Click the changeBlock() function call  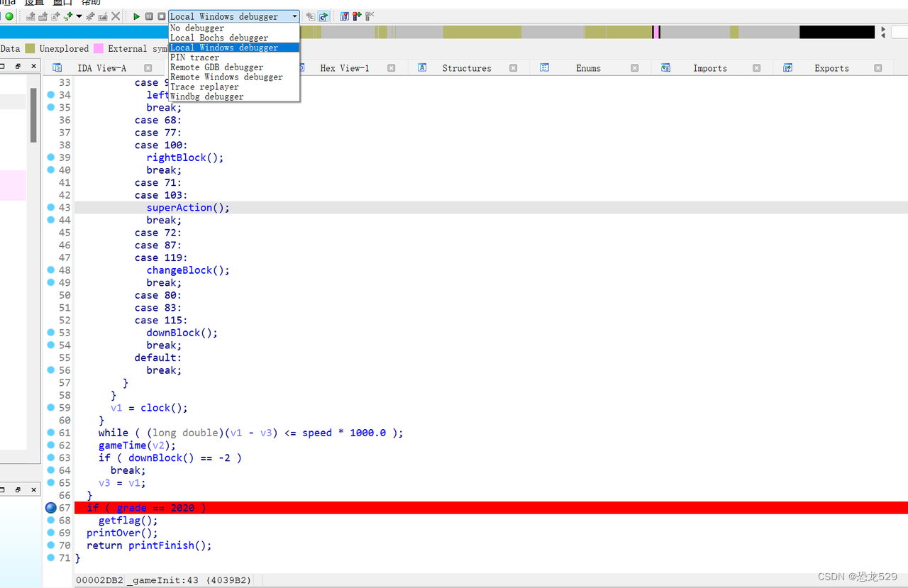[188, 270]
